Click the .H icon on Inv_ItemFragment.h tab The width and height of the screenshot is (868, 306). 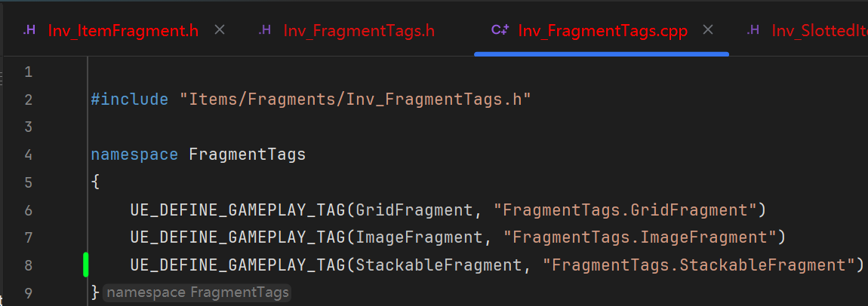29,31
